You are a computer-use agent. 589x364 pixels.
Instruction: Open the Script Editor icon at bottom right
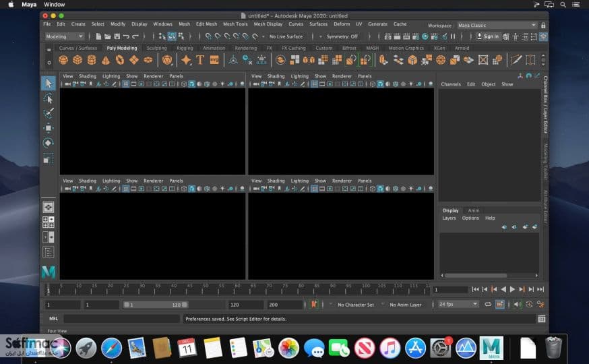click(x=541, y=319)
